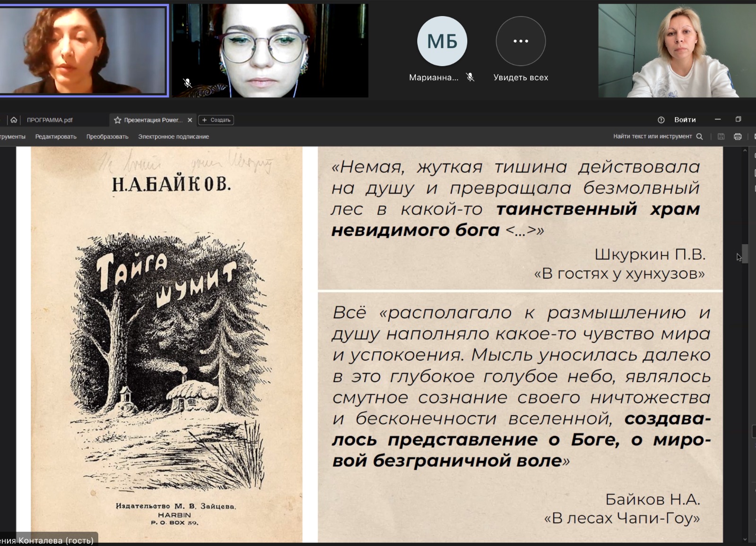This screenshot has height=546, width=756.
Task: Click muted mic icon on glasses participant video
Action: click(188, 83)
